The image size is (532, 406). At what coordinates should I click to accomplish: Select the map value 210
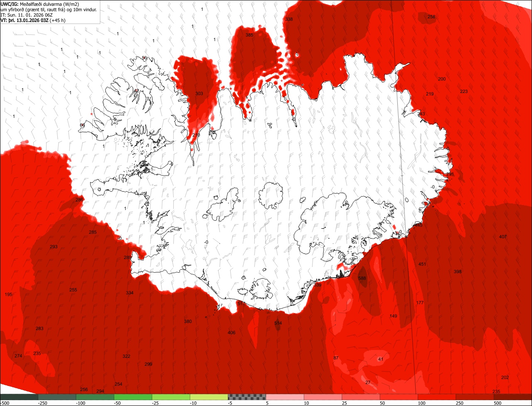(196, 135)
